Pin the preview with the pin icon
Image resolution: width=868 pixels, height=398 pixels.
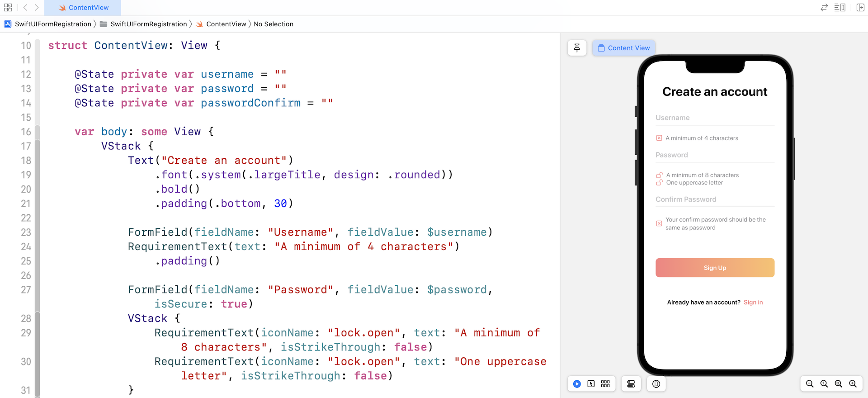pyautogui.click(x=577, y=48)
